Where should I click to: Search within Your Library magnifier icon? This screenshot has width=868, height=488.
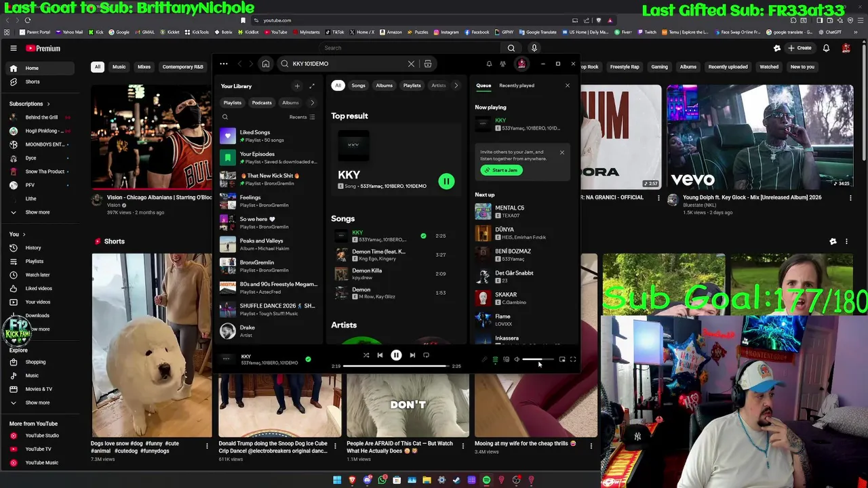225,117
